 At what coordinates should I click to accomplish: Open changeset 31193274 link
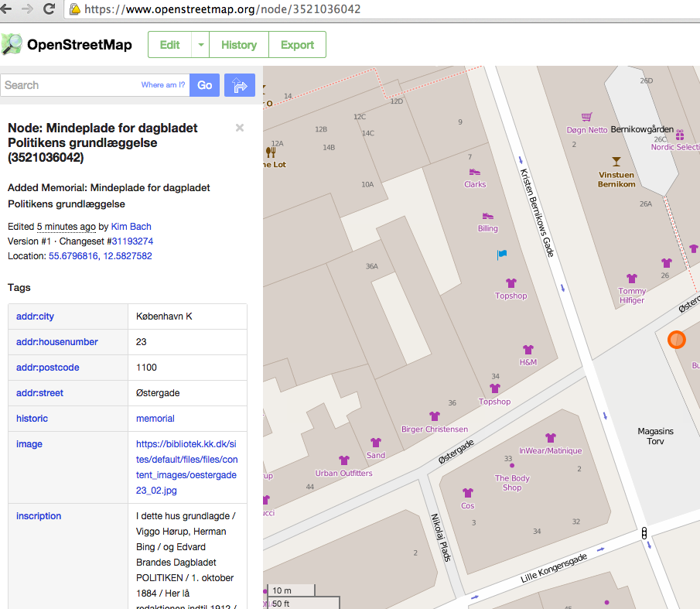132,241
